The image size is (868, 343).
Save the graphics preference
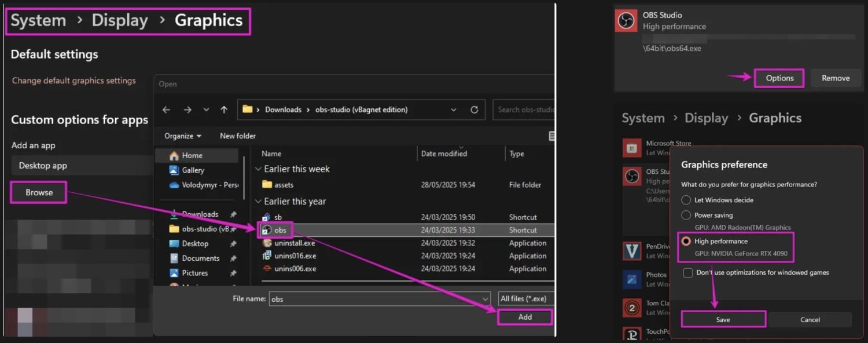coord(723,319)
